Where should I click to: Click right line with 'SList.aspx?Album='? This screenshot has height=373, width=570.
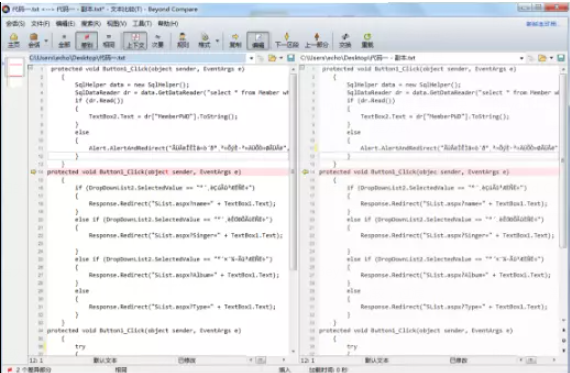(455, 275)
